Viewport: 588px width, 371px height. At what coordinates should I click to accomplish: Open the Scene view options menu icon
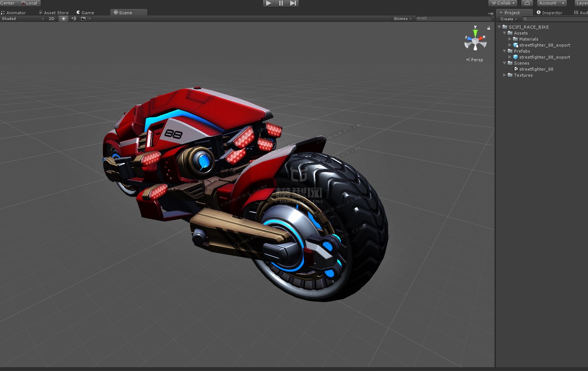[x=491, y=14]
